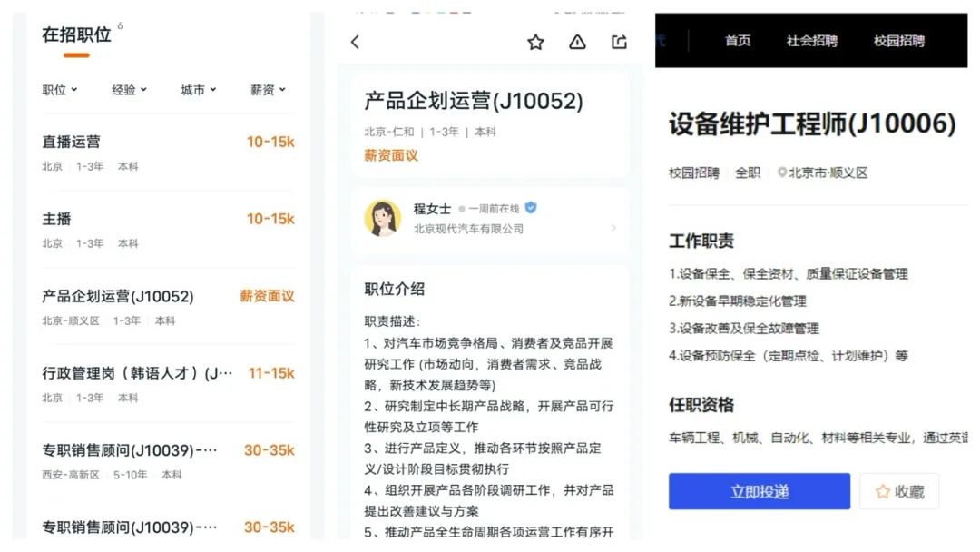
Task: Favorite the job with star icon
Action: 535,42
